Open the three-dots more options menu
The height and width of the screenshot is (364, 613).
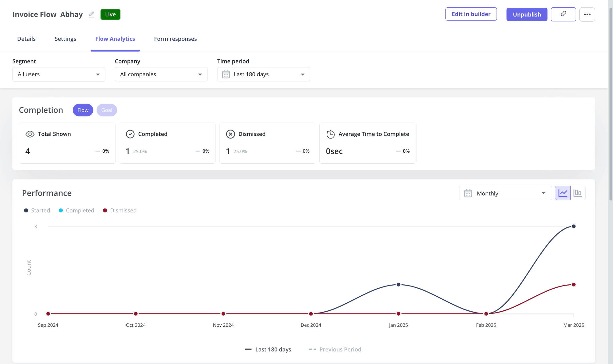click(587, 14)
